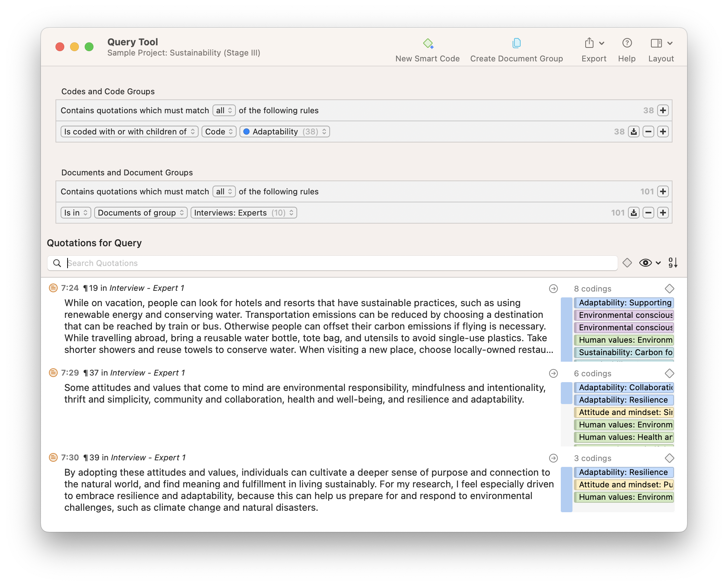728x586 pixels.
Task: Click the Create Document Group icon
Action: coord(516,43)
